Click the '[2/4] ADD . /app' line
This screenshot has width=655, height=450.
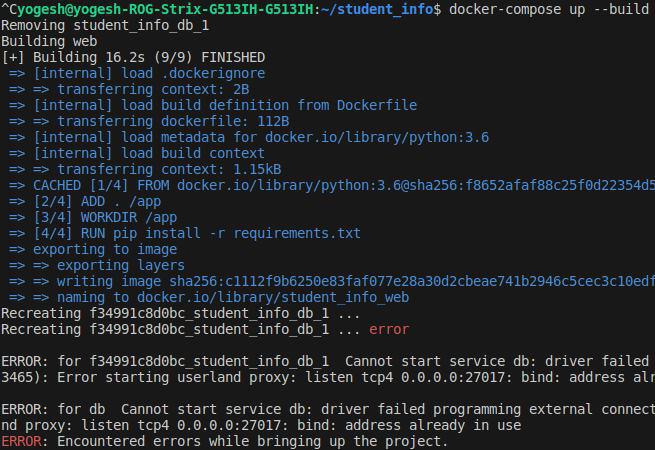pyautogui.click(x=85, y=201)
